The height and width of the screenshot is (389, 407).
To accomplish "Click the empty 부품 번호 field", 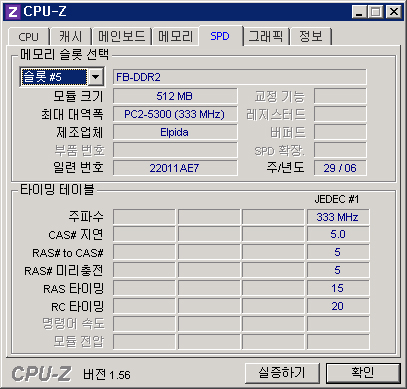I will click(x=175, y=150).
